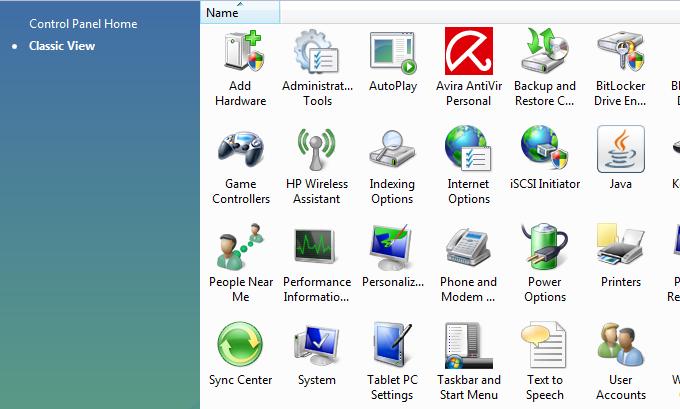Click the "User Accounts" label text
The height and width of the screenshot is (409, 680).
click(621, 387)
